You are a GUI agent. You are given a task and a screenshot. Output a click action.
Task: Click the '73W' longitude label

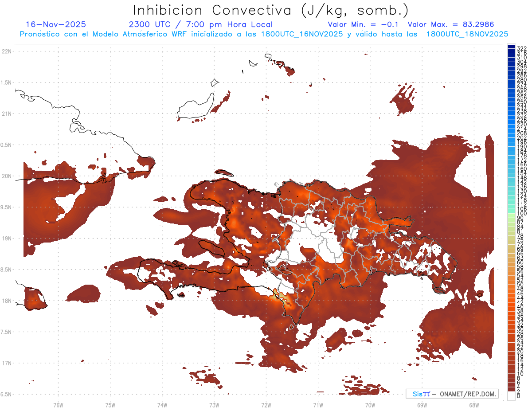[214, 405]
